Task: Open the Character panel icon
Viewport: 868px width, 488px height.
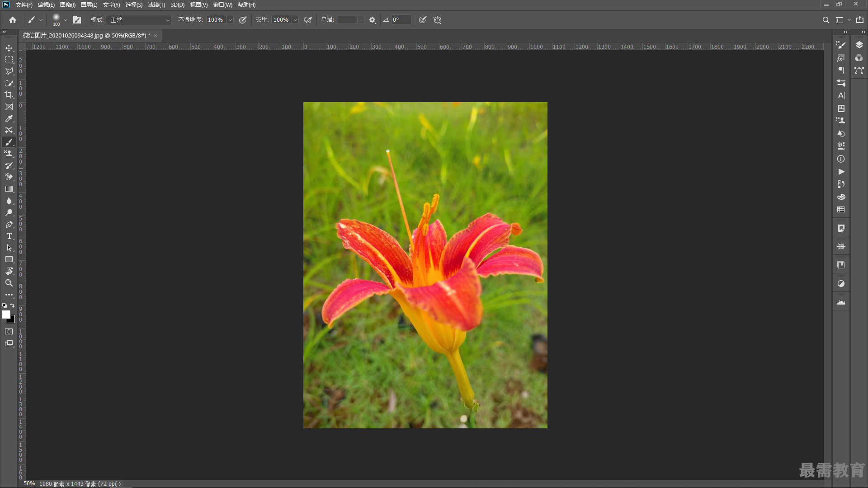Action: [x=841, y=96]
